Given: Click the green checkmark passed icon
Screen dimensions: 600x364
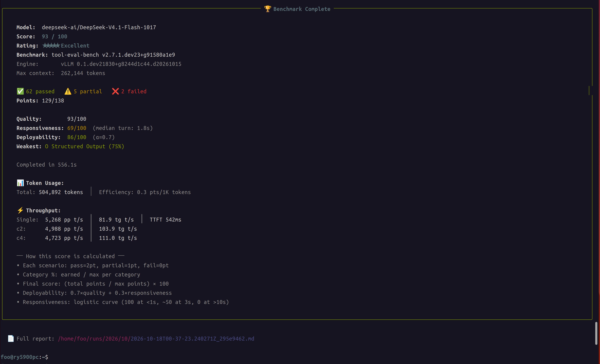Looking at the screenshot, I should pos(20,91).
